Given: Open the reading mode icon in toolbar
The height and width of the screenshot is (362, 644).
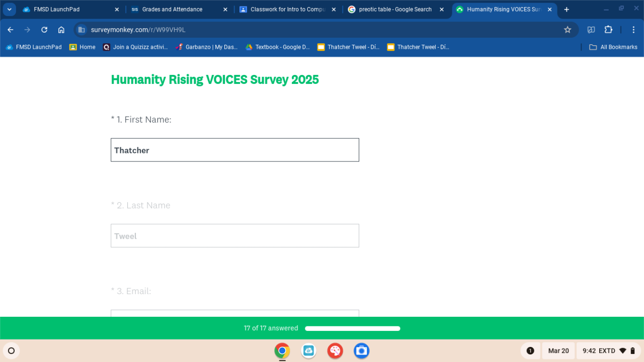Looking at the screenshot, I should tap(591, 30).
